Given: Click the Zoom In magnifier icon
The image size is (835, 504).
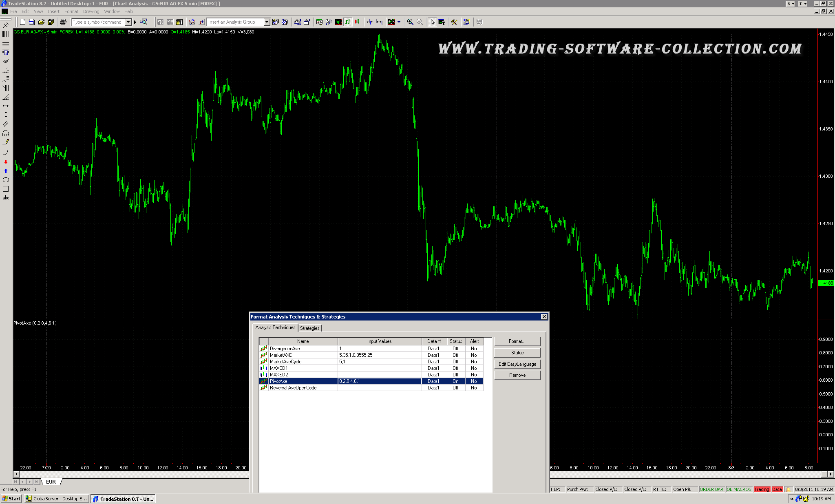Looking at the screenshot, I should click(x=410, y=22).
